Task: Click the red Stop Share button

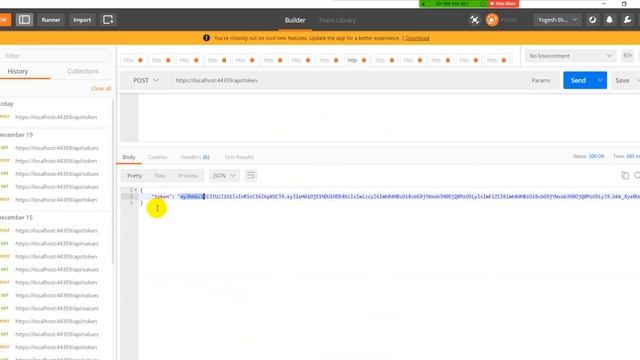Action: tap(504, 4)
